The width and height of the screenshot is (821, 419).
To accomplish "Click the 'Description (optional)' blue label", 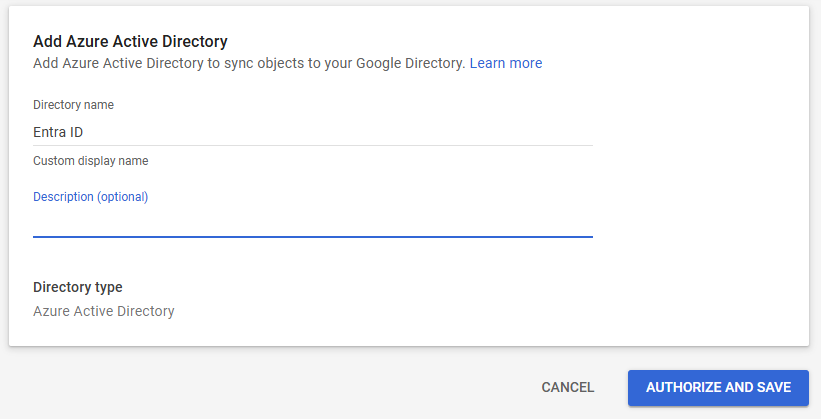I will [90, 197].
